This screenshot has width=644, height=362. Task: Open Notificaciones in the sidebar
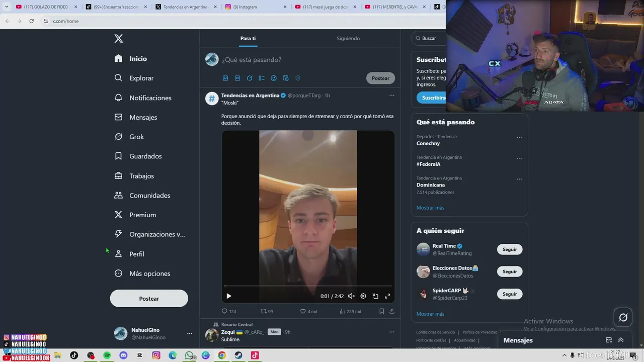point(143,98)
